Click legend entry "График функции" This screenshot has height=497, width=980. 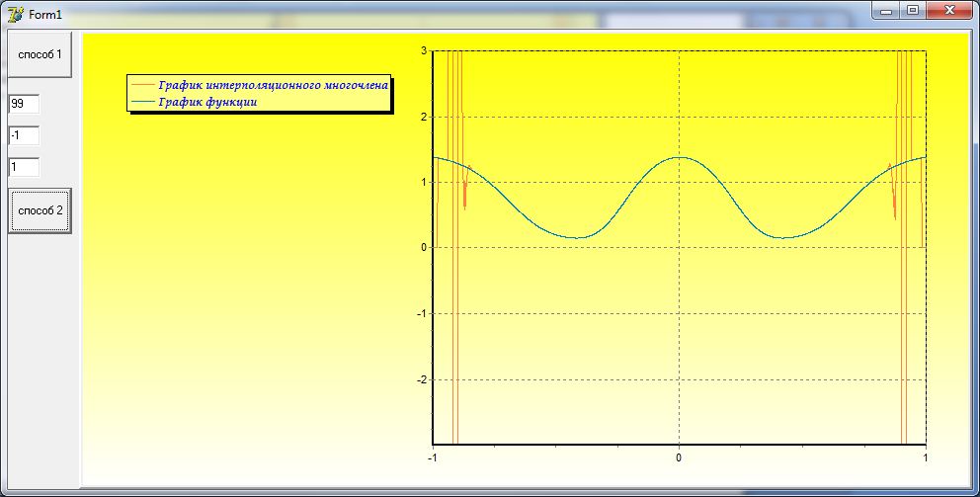tap(207, 102)
